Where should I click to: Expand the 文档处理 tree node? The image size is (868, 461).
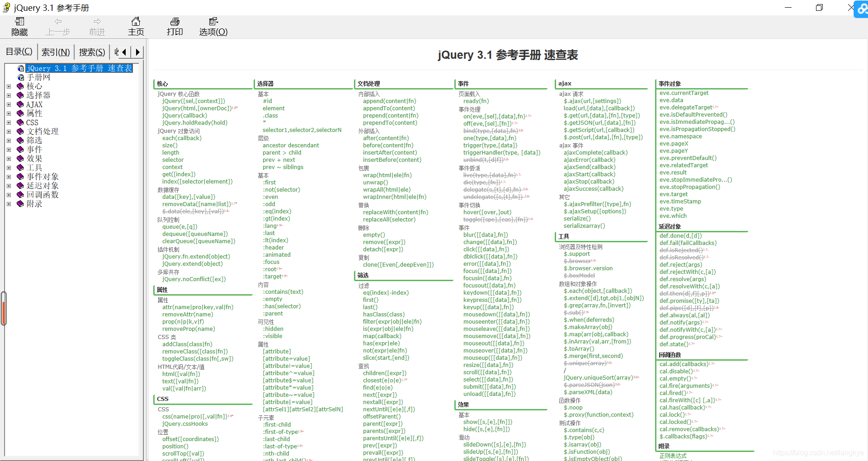[9, 132]
